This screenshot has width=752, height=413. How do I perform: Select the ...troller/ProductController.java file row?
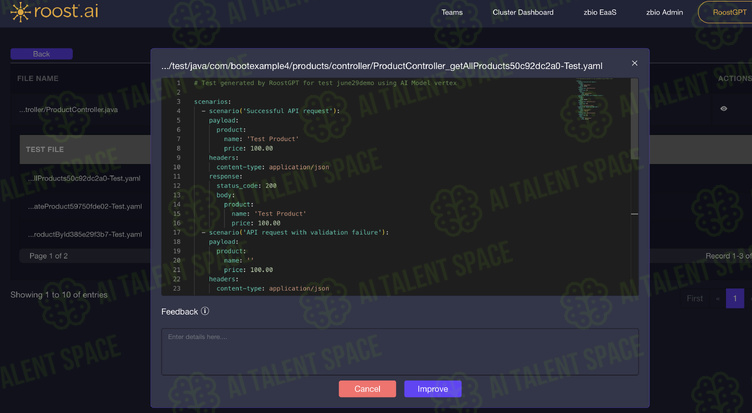pos(69,110)
